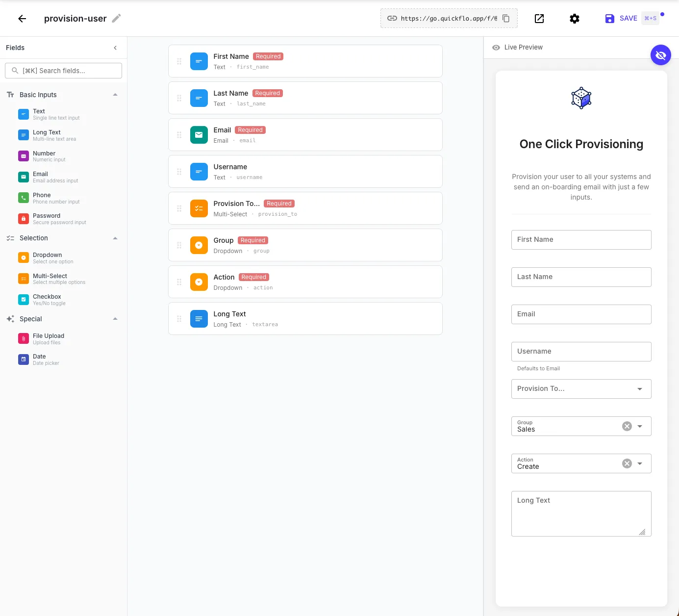Select the Text field icon in Basic Inputs

coord(24,114)
